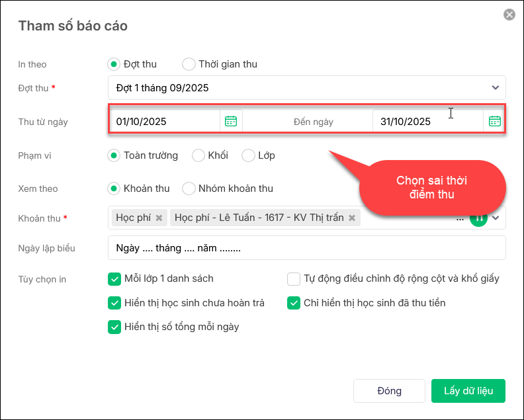Expand the 'Khoản thu' dropdown arrow
524x420 pixels.
click(x=496, y=218)
